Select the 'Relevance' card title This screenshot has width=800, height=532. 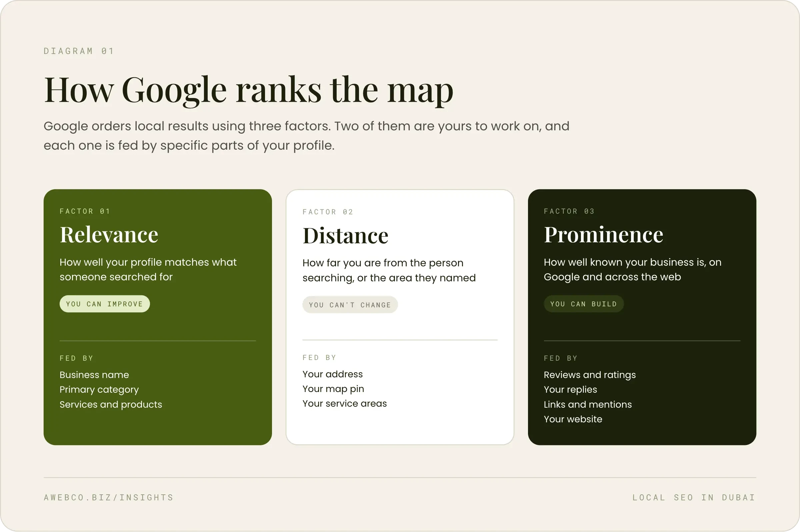click(109, 234)
